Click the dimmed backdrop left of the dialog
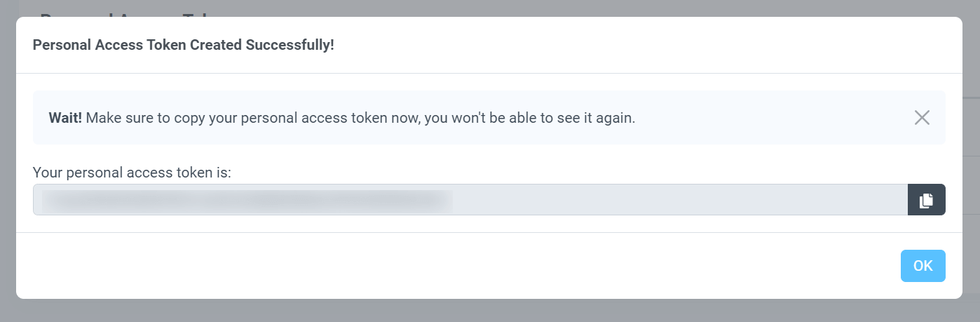This screenshot has height=322, width=980. pyautogui.click(x=8, y=161)
